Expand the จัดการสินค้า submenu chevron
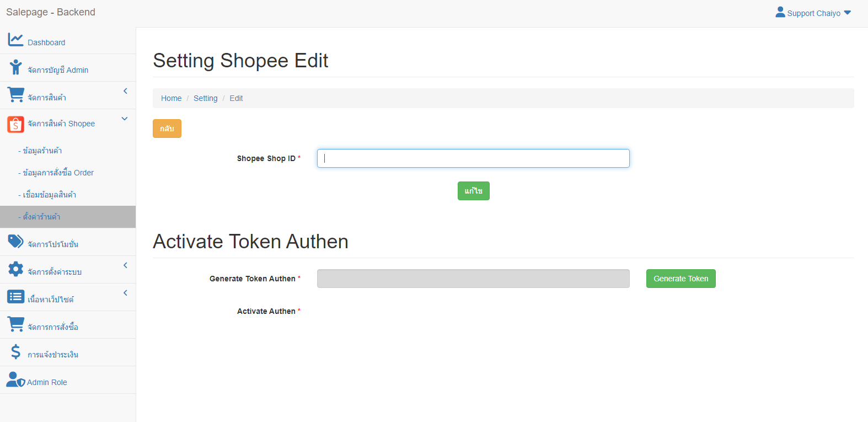This screenshot has width=868, height=422. pos(125,91)
